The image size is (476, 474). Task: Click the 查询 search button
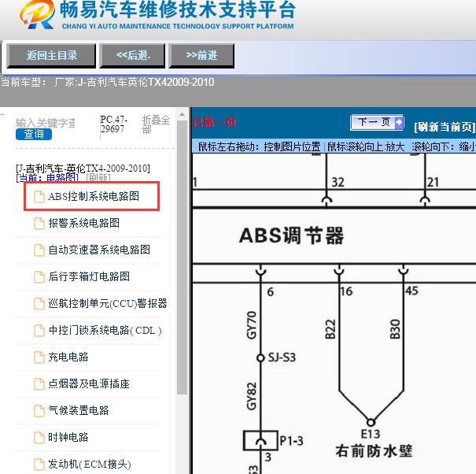tap(34, 134)
